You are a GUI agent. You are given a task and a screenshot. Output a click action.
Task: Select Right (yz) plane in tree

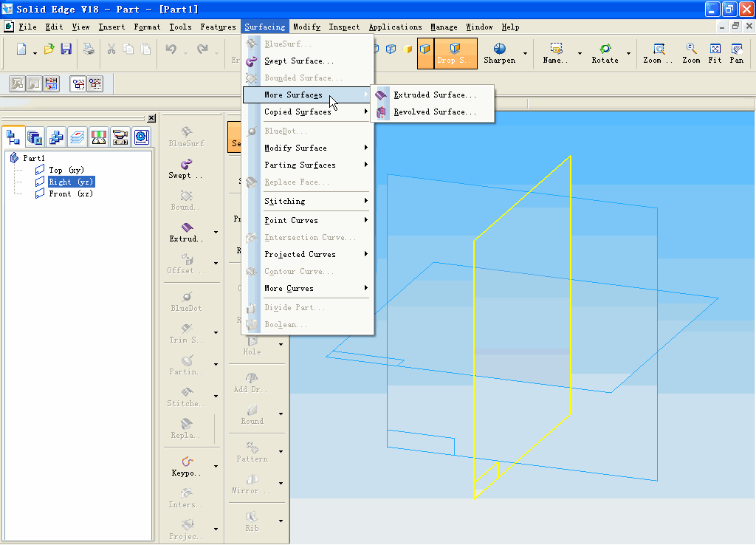pyautogui.click(x=71, y=182)
